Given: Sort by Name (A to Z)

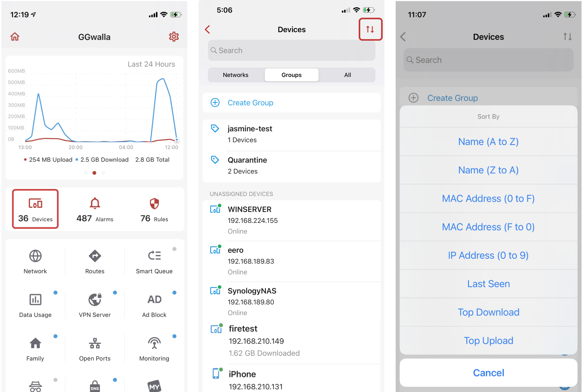Looking at the screenshot, I should (x=488, y=142).
